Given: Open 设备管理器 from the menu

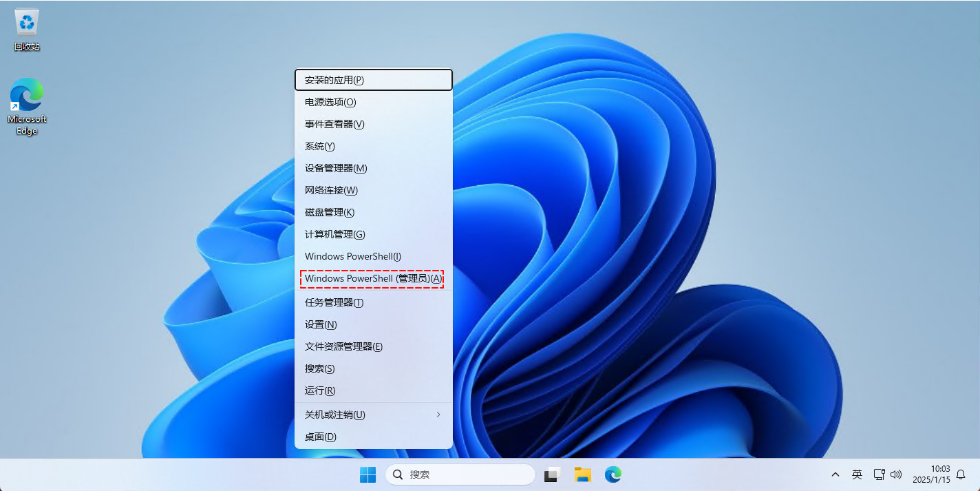Looking at the screenshot, I should (x=336, y=168).
